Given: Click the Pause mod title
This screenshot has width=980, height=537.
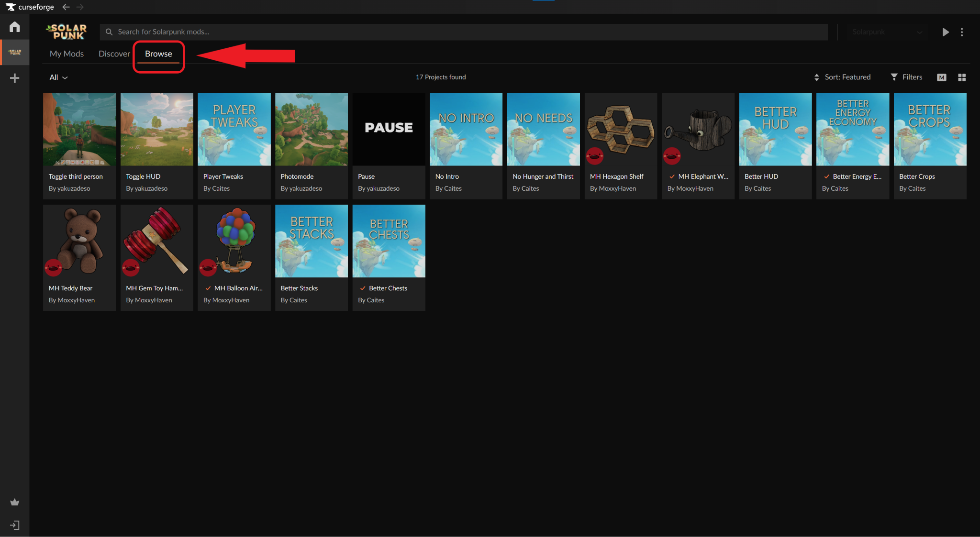Looking at the screenshot, I should point(366,176).
